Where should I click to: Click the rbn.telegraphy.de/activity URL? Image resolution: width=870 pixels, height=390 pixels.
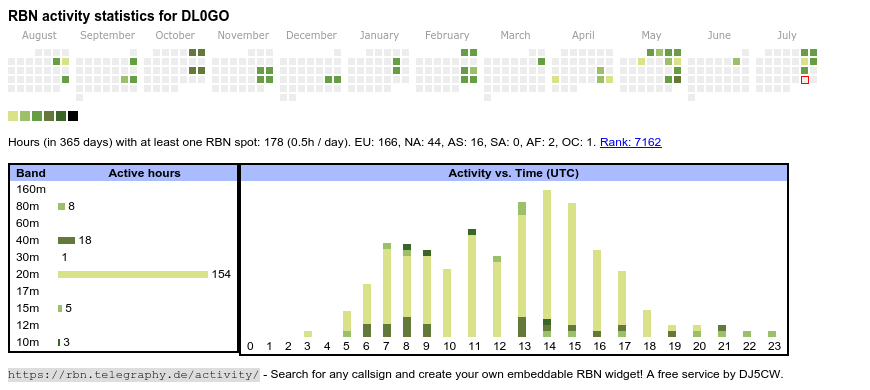pyautogui.click(x=134, y=374)
